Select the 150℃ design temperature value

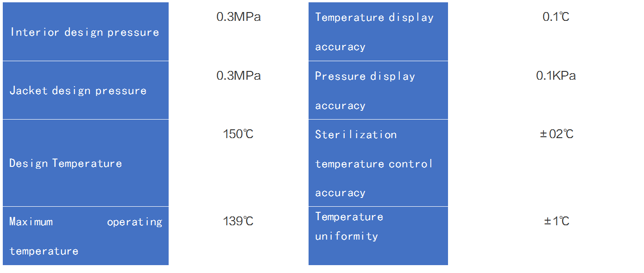[238, 134]
